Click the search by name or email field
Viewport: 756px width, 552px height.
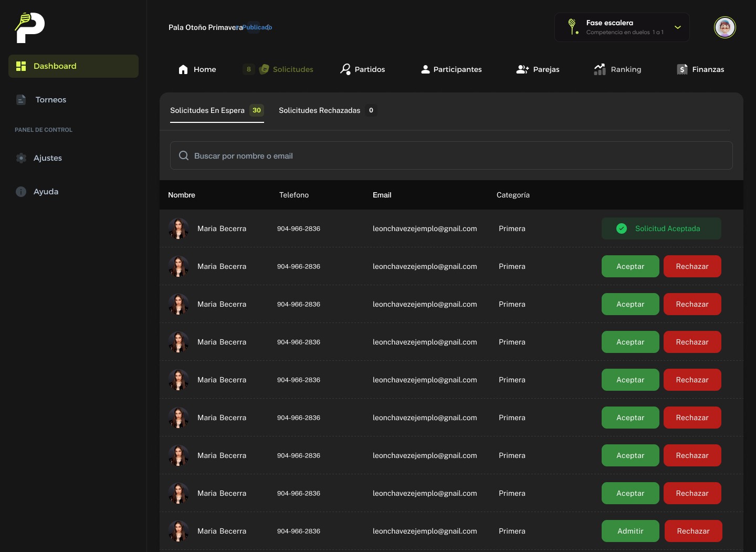click(451, 156)
